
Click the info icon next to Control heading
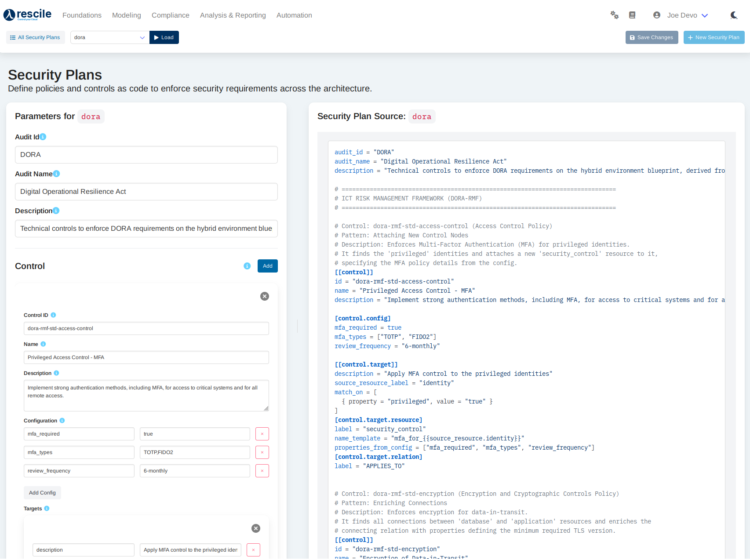click(x=247, y=266)
